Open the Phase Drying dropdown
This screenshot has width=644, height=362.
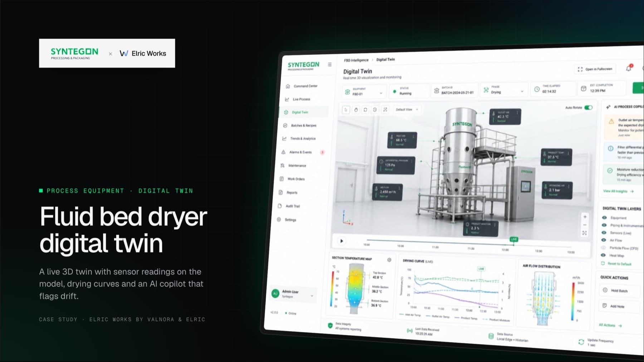[x=504, y=90]
